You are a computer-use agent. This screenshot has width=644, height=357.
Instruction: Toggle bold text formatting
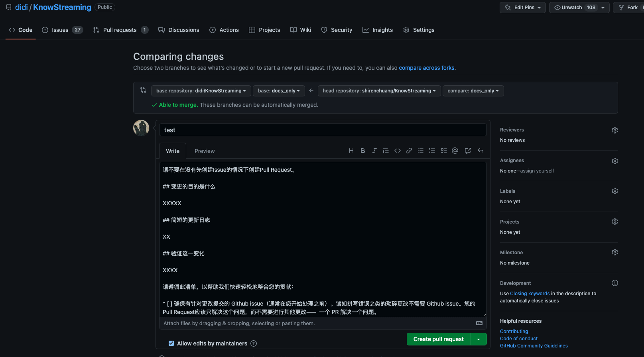tap(363, 151)
